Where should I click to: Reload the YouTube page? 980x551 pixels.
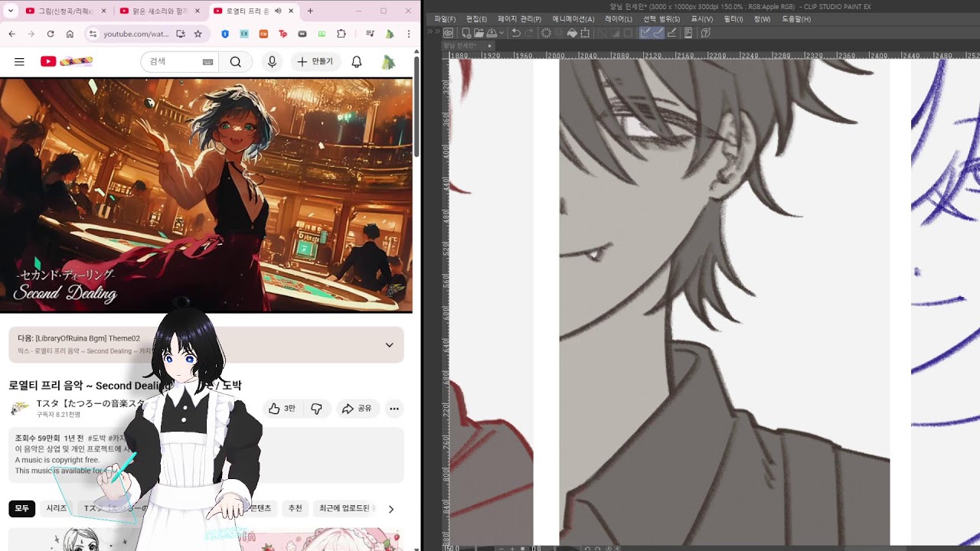point(51,34)
